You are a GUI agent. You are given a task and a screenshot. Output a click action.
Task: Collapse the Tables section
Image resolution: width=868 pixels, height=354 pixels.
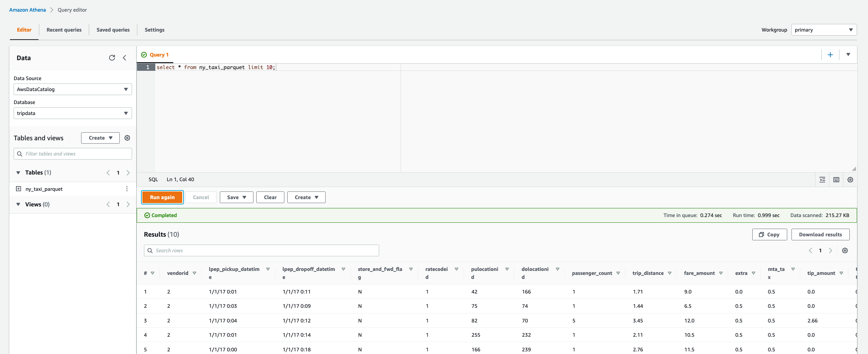[18, 173]
